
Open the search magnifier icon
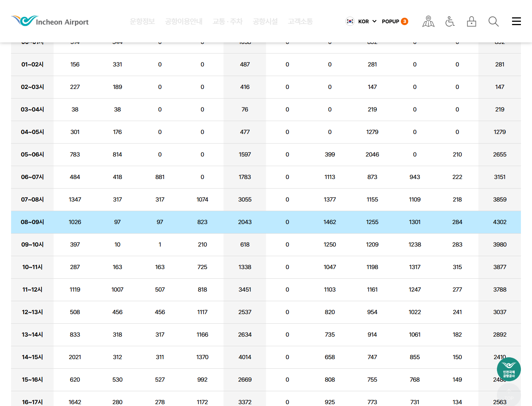(494, 21)
